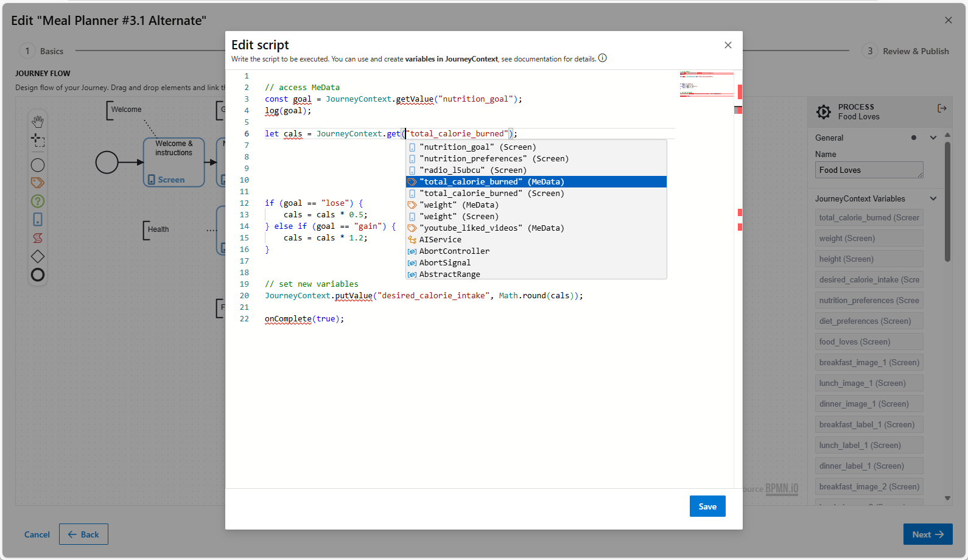Open the BPMN.iO link

coord(782,489)
